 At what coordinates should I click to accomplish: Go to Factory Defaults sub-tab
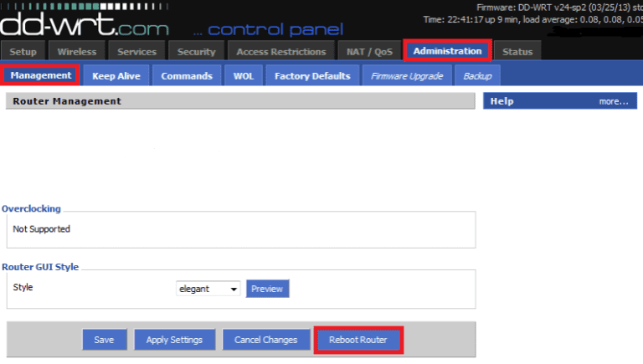pos(312,76)
